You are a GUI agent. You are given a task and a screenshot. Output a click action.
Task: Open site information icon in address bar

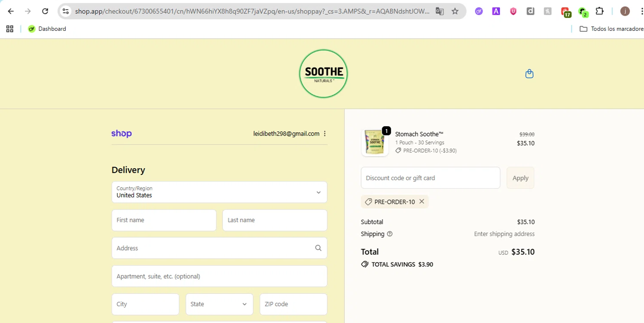point(66,12)
